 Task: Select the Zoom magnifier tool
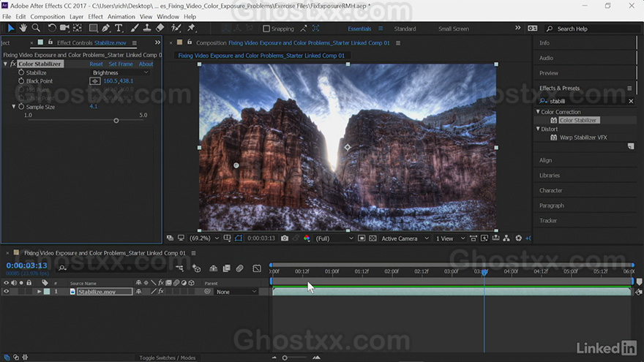36,28
